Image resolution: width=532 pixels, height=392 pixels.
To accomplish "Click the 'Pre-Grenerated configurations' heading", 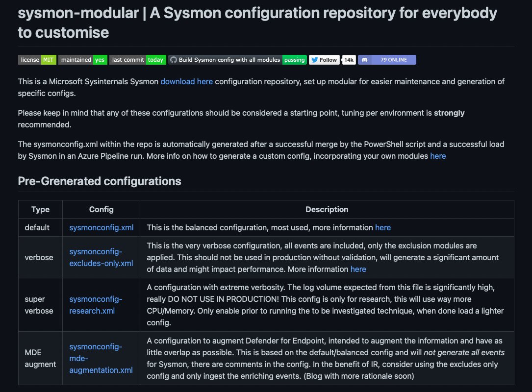I will [x=100, y=181].
